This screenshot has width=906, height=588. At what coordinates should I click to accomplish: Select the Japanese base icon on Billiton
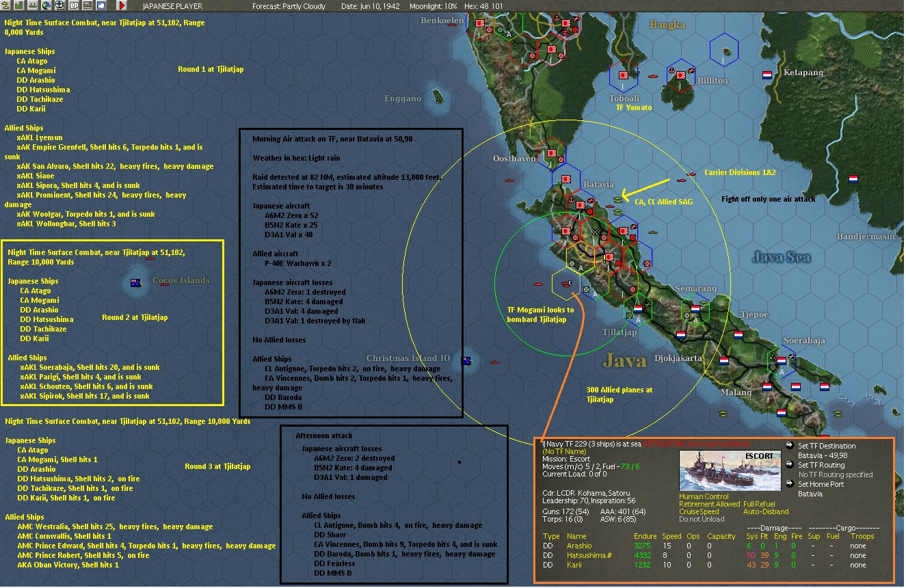(x=682, y=76)
